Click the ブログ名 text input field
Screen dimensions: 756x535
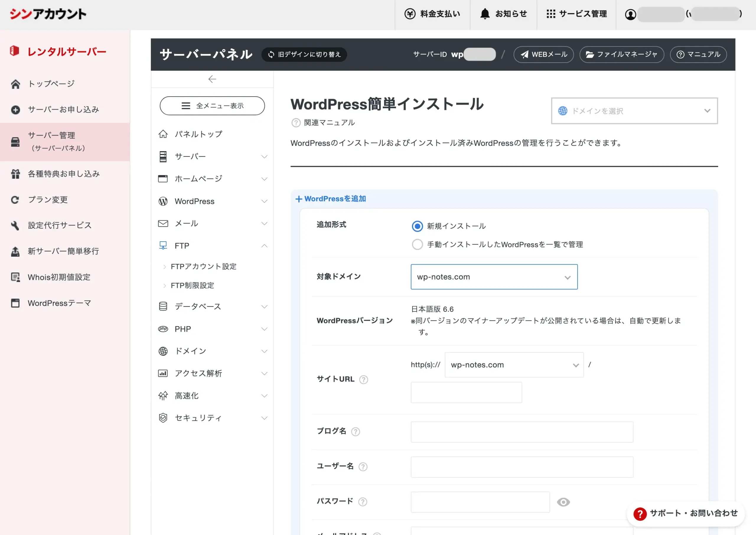click(x=522, y=432)
